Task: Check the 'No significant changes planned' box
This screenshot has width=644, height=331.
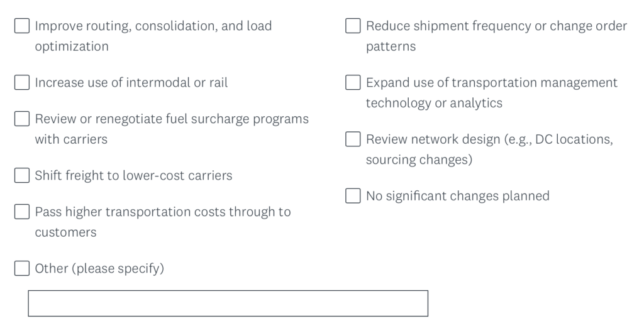Action: pyautogui.click(x=353, y=195)
